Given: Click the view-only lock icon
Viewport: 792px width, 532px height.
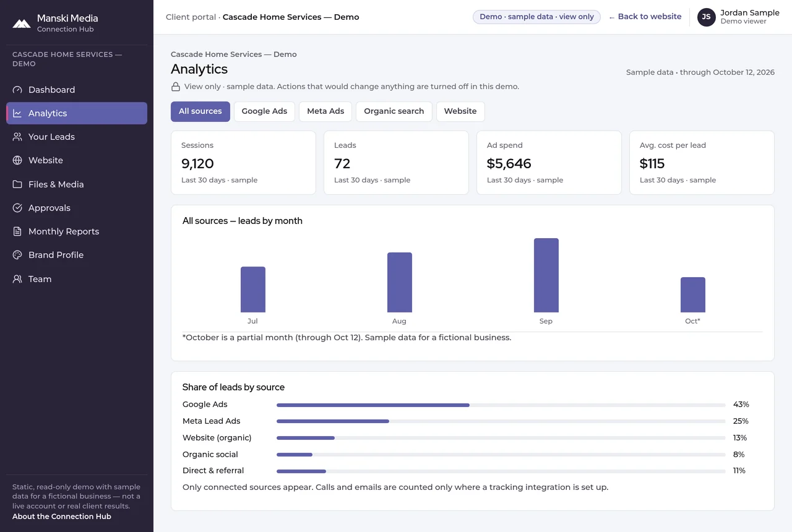Looking at the screenshot, I should [x=176, y=87].
